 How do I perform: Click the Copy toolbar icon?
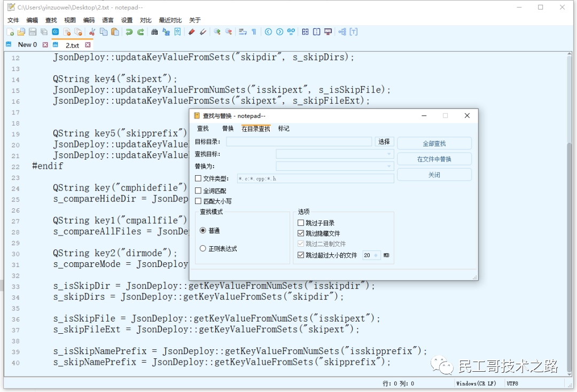(x=104, y=32)
